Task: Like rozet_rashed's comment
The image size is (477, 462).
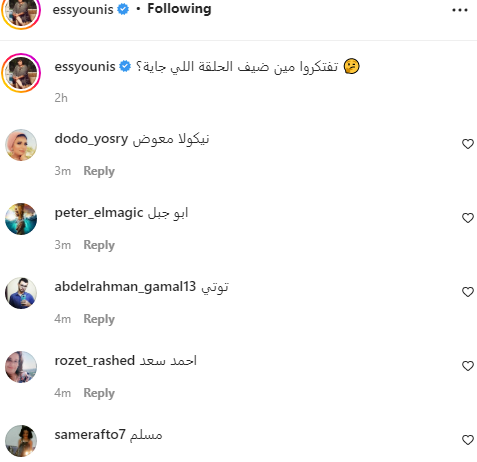Action: pos(468,366)
